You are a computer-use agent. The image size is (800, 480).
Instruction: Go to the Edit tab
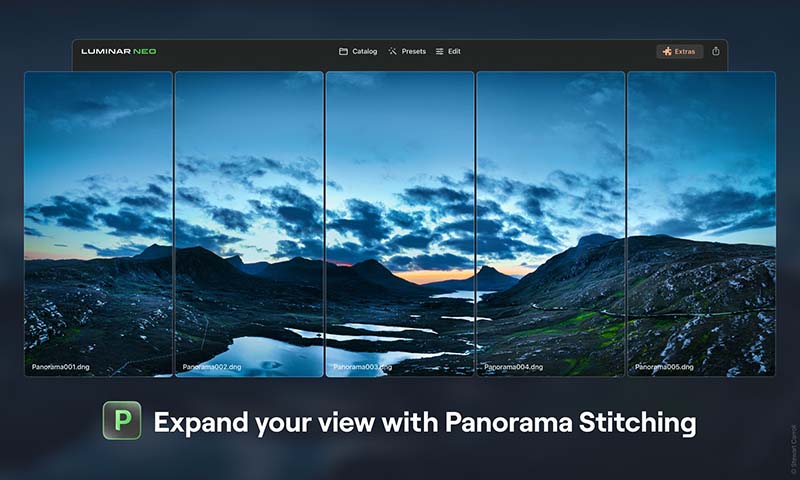[448, 51]
